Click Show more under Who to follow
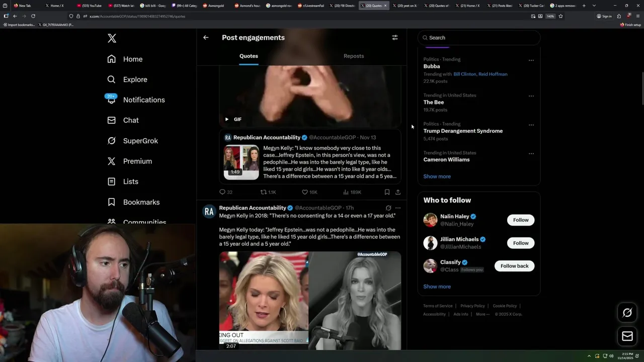Viewport: 644px width, 362px height. click(x=437, y=287)
